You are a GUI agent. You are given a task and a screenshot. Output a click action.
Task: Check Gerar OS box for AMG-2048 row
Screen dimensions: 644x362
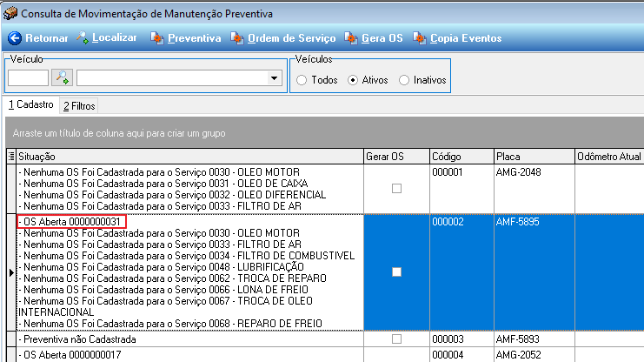coord(397,189)
